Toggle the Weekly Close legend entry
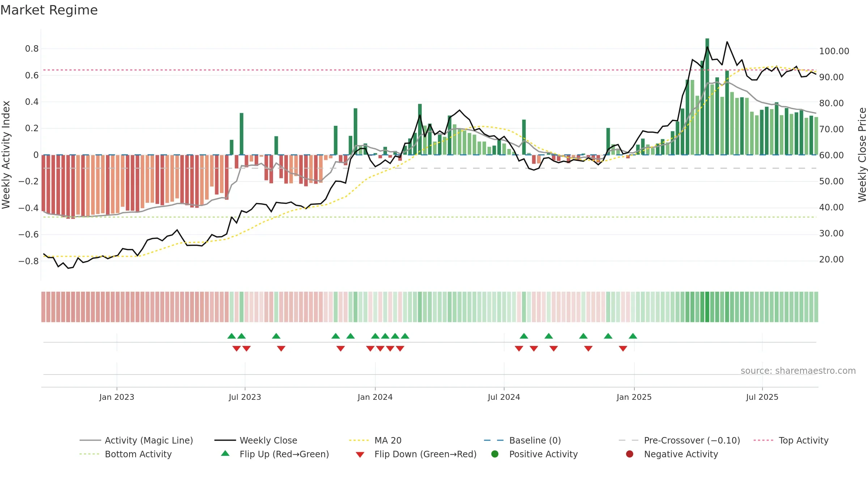868x488 pixels. pyautogui.click(x=256, y=440)
